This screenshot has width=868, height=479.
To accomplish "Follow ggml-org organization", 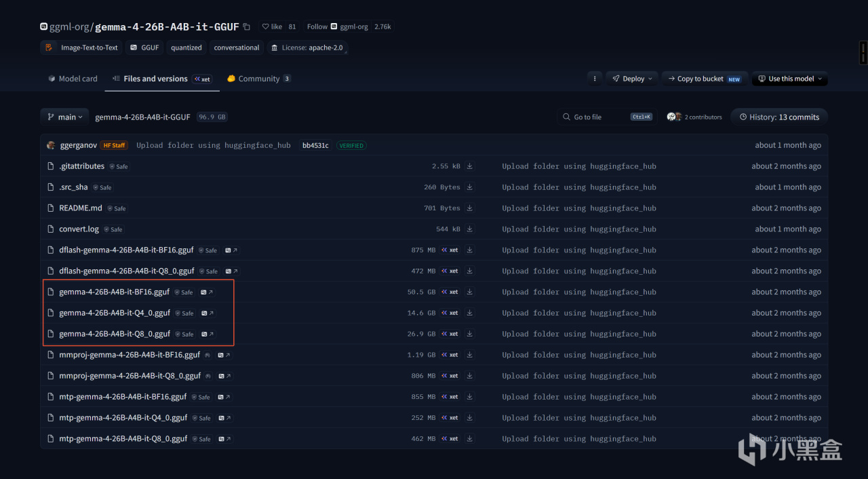I will click(x=317, y=26).
